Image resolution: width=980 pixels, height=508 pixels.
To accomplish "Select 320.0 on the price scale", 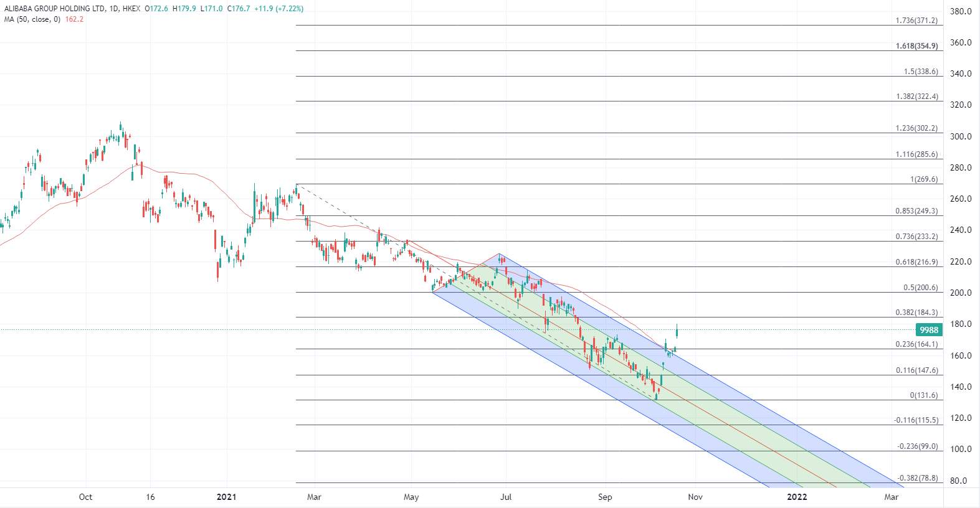I will [960, 105].
